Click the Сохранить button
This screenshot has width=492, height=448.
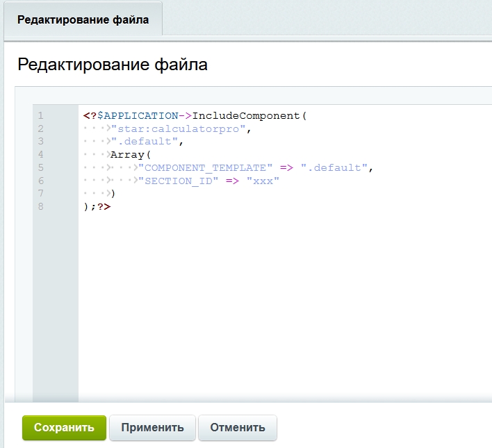pos(64,428)
